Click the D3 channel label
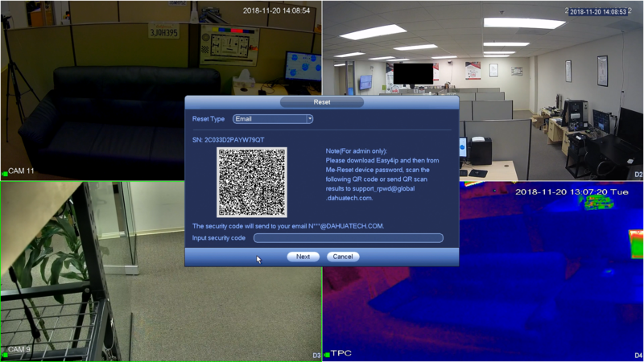This screenshot has width=644, height=362. click(316, 356)
